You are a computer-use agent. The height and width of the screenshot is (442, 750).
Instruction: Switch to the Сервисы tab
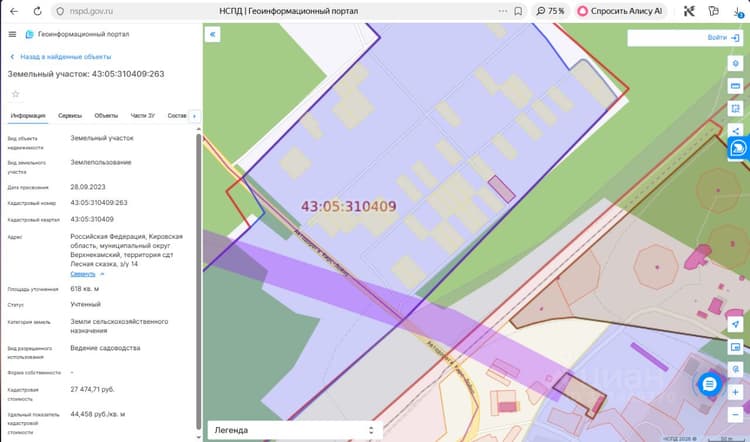click(x=70, y=116)
